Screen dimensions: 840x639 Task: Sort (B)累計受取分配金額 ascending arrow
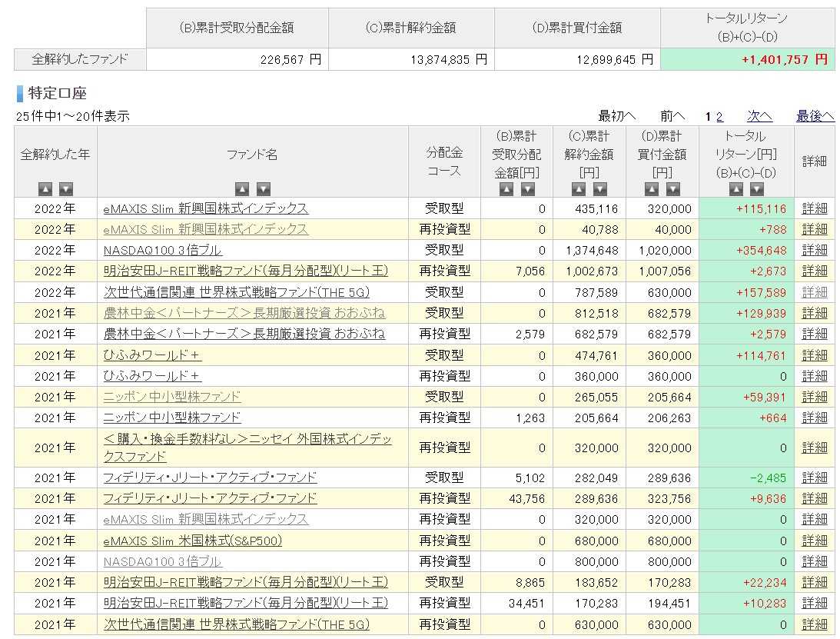click(x=506, y=188)
